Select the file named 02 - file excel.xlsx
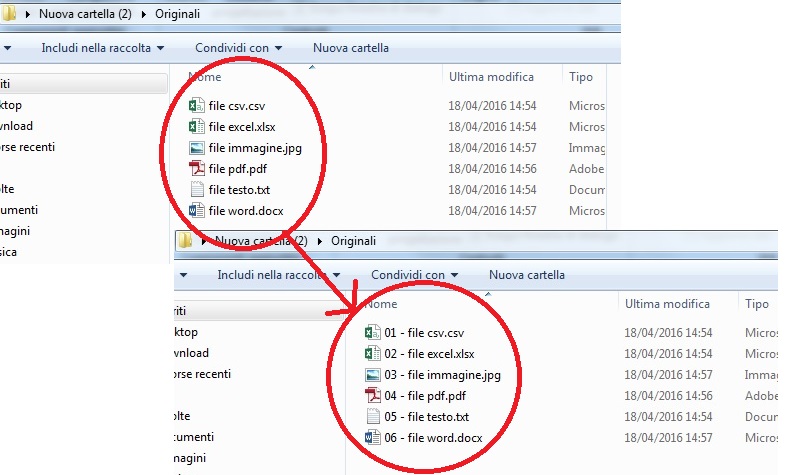The width and height of the screenshot is (793, 475). click(x=429, y=354)
